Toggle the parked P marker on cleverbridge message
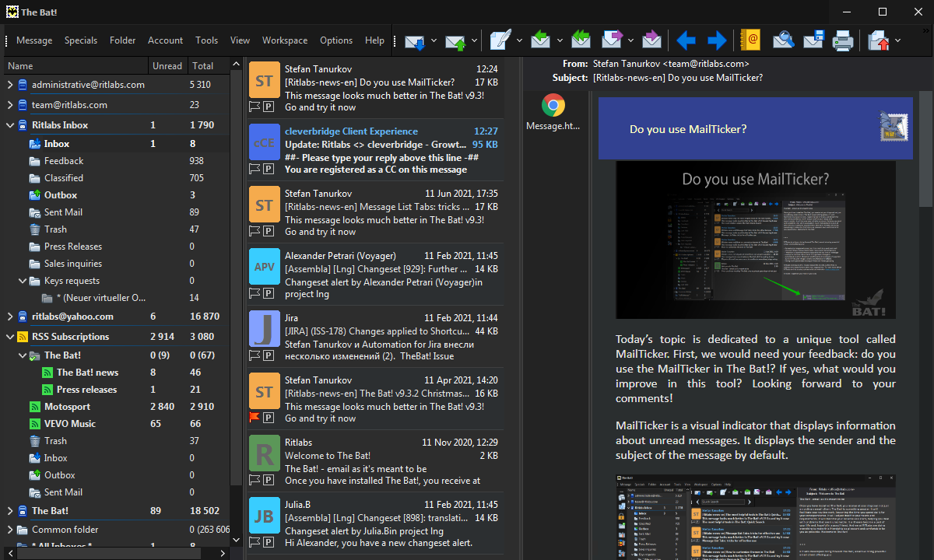This screenshot has height=560, width=934. coord(268,168)
